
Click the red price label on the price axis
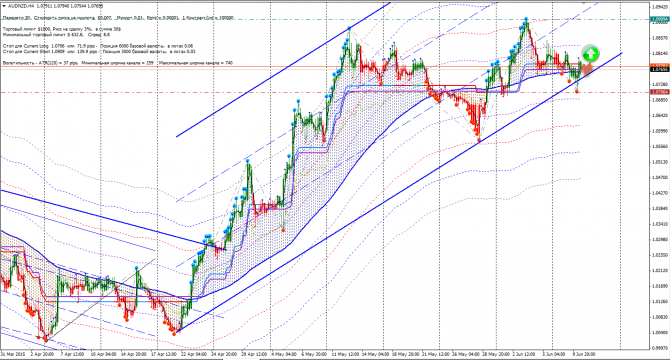pyautogui.click(x=660, y=92)
